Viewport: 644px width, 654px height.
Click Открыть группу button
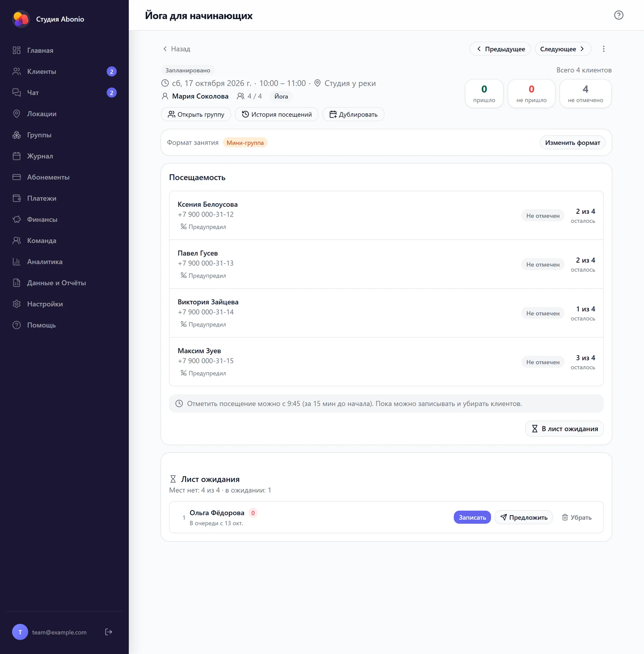pyautogui.click(x=196, y=114)
